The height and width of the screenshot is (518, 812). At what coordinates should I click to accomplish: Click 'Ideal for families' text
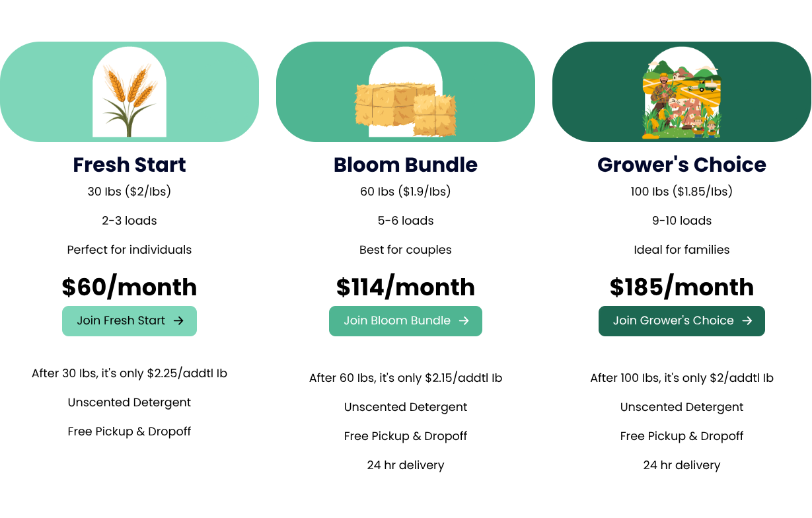(x=682, y=250)
